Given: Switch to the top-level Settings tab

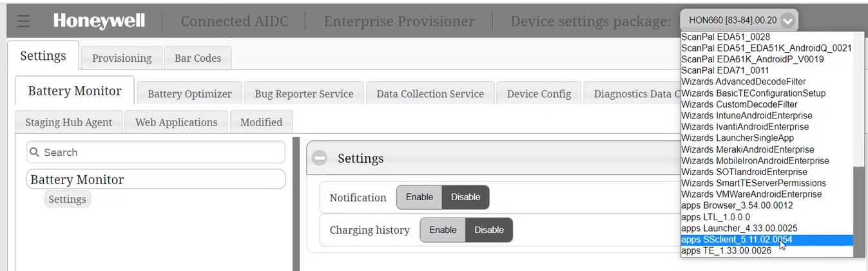Looking at the screenshot, I should pyautogui.click(x=43, y=55).
